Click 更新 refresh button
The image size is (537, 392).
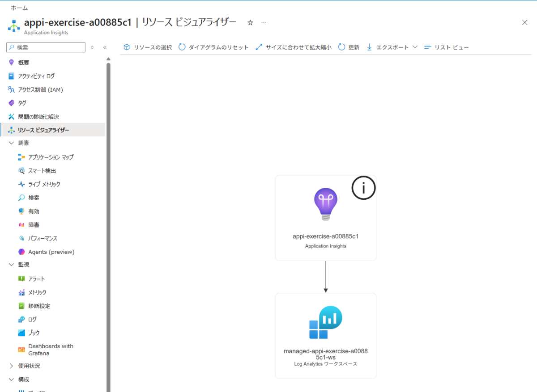(x=349, y=47)
